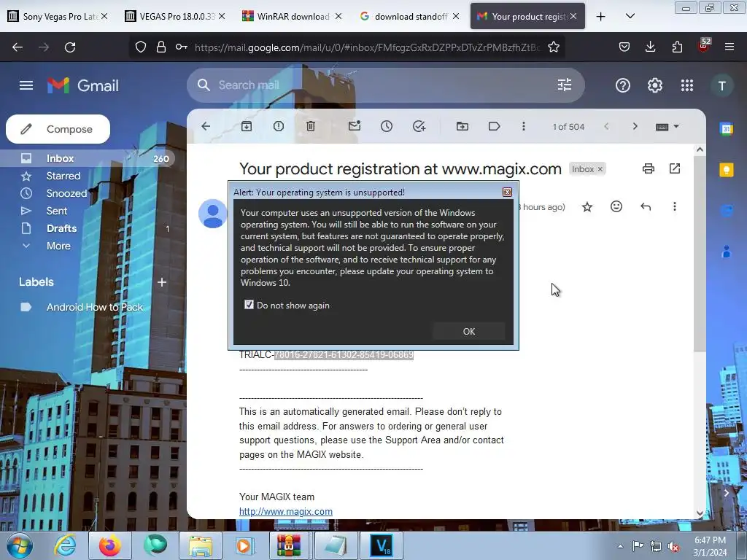Star this message
Screen dimensions: 747x560
pyautogui.click(x=587, y=206)
